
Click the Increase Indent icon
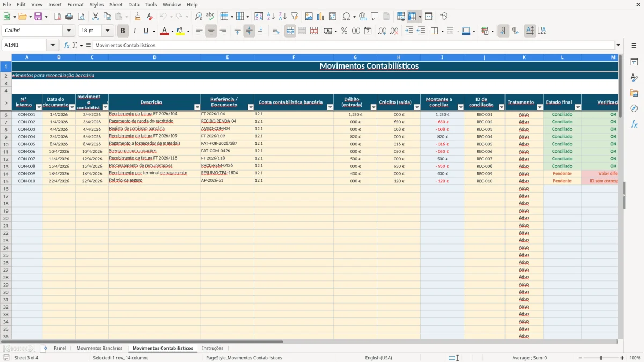[x=409, y=31]
